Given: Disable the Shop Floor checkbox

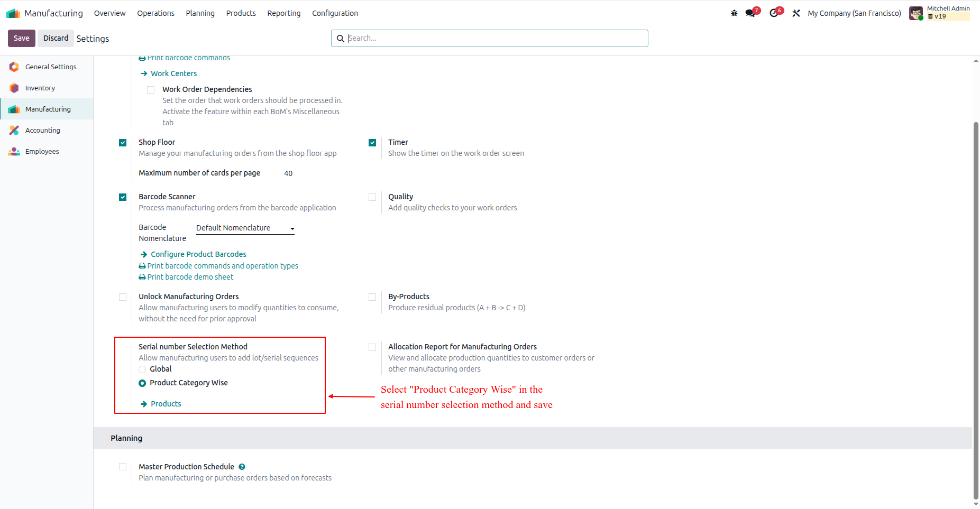Looking at the screenshot, I should tap(123, 143).
